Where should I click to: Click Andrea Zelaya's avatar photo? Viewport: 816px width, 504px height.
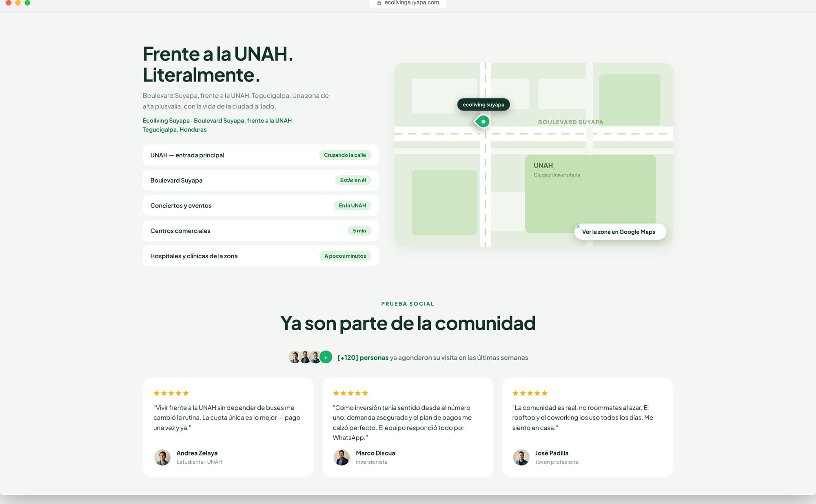tap(162, 458)
